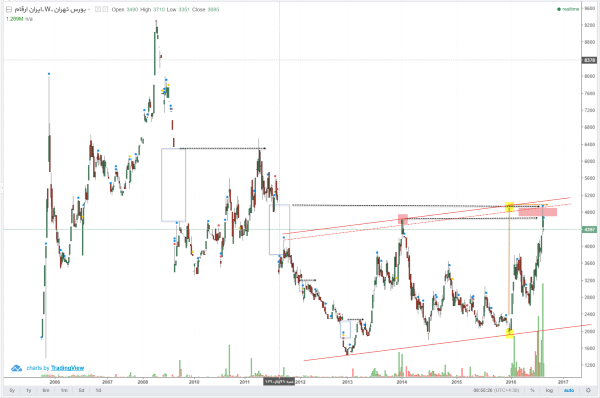Click the green realtime status indicator
Screen dimensions: 600x398
pos(568,9)
